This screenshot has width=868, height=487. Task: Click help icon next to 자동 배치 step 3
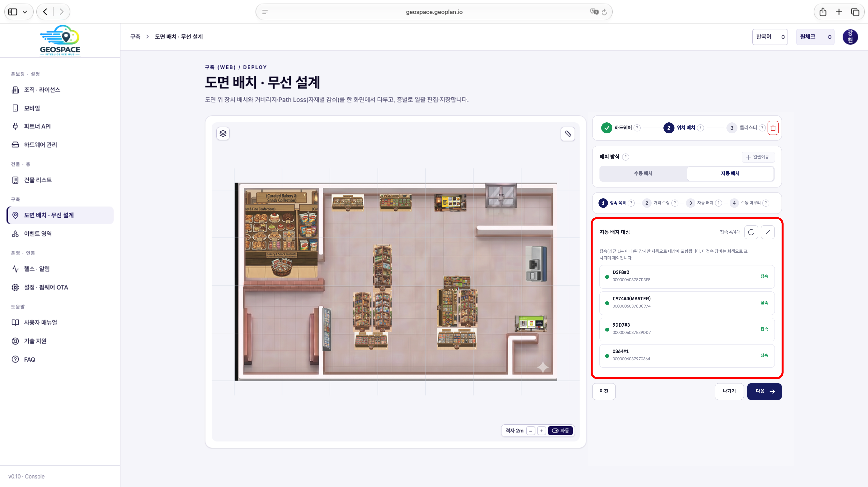click(x=718, y=203)
